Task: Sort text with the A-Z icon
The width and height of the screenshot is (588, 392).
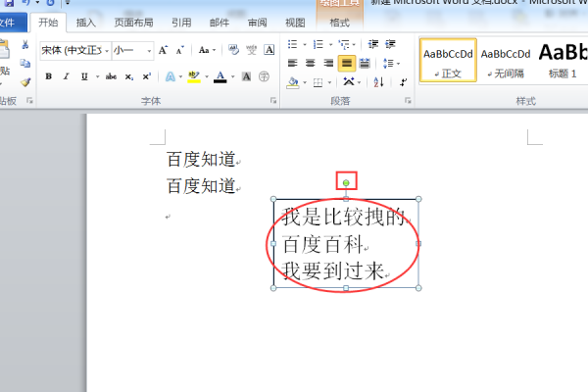Action: click(378, 81)
